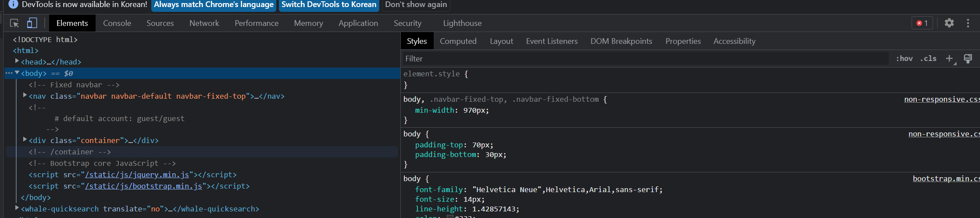Viewport: 980px width, 218px height.
Task: Open the Security tab
Action: tap(407, 23)
